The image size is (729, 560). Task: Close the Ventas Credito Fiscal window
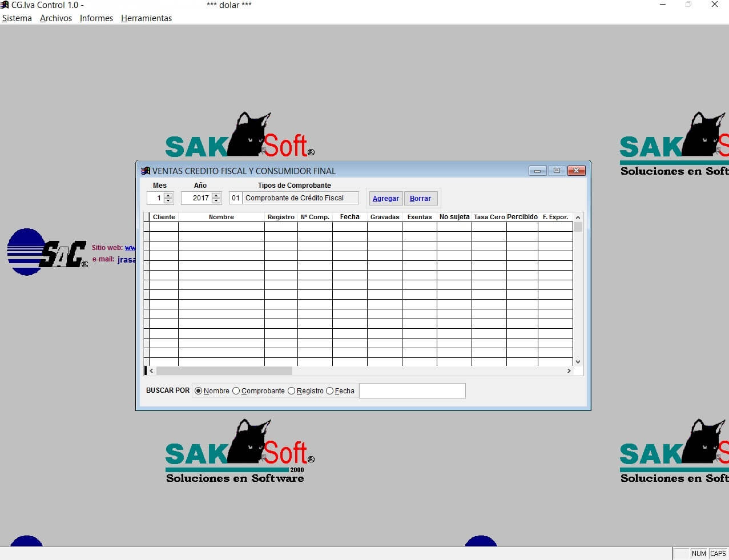577,171
